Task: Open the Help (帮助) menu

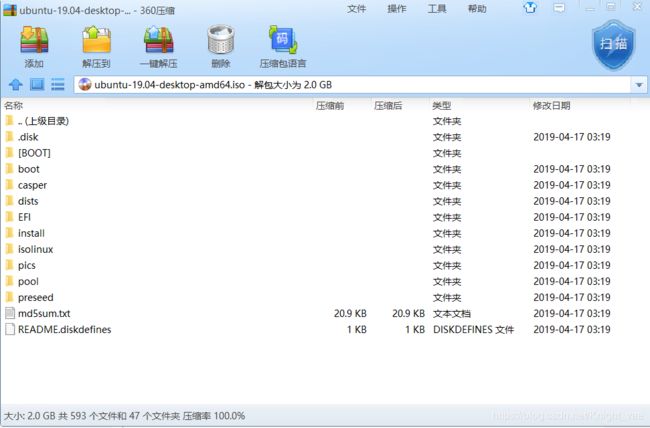Action: coord(477,9)
